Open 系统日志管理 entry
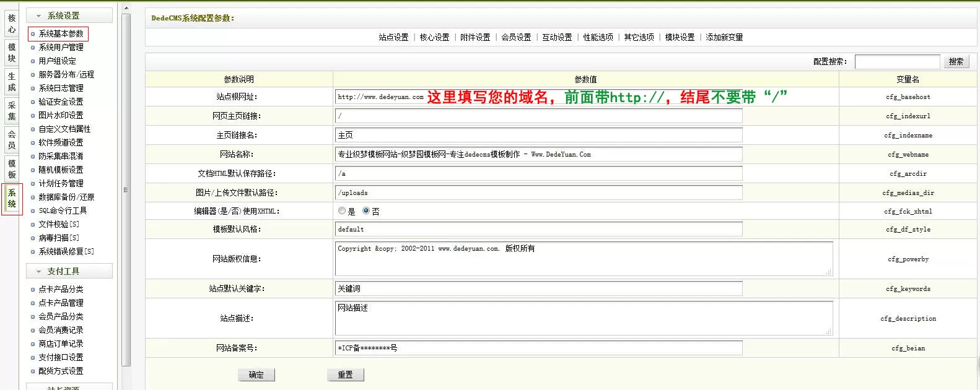 (61, 88)
